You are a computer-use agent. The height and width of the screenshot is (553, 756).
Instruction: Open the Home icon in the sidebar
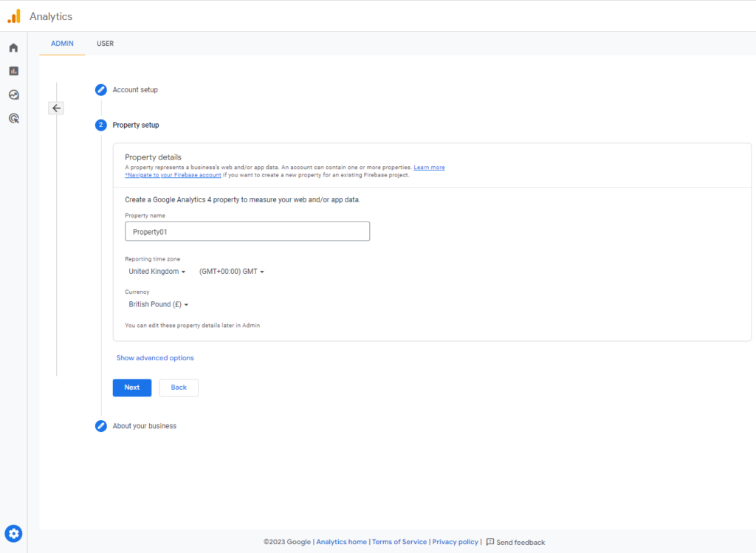pos(13,47)
